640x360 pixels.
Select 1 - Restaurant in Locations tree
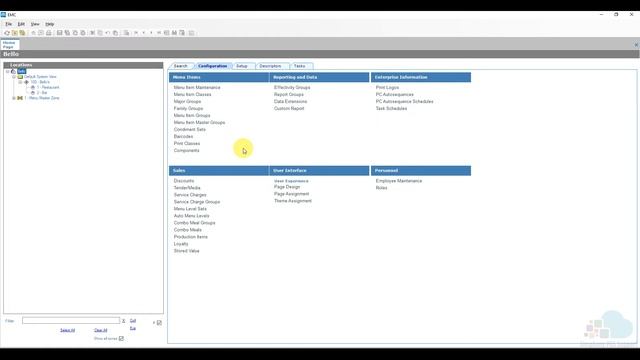tap(48, 87)
